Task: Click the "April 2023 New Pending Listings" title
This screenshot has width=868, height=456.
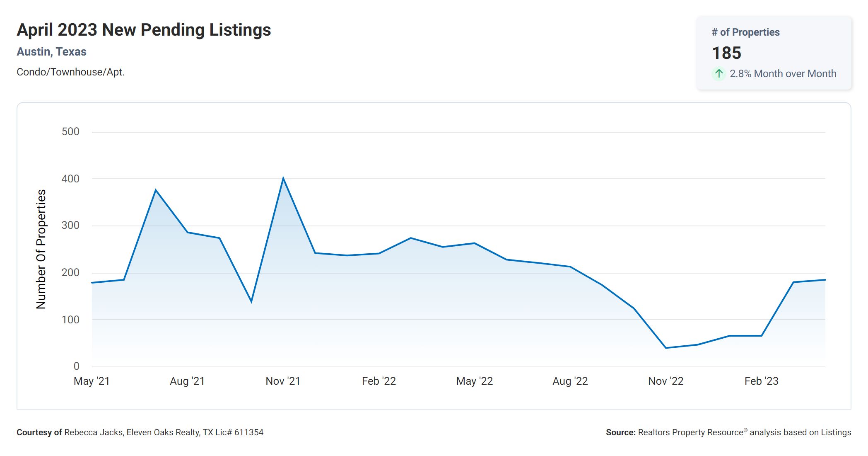Action: [144, 30]
